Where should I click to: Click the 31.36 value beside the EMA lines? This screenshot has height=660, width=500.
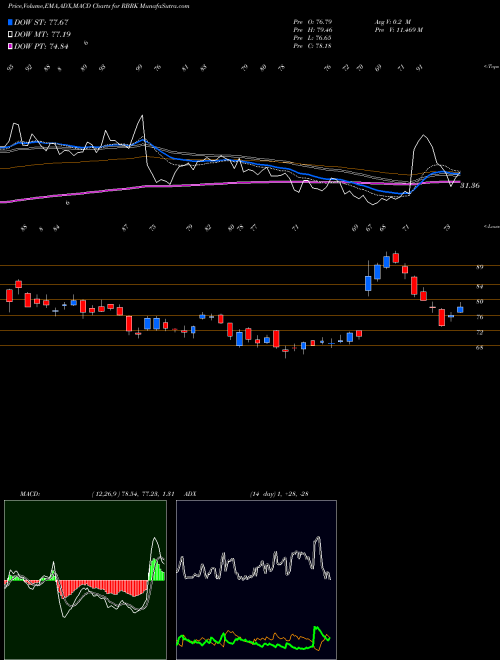(470, 185)
